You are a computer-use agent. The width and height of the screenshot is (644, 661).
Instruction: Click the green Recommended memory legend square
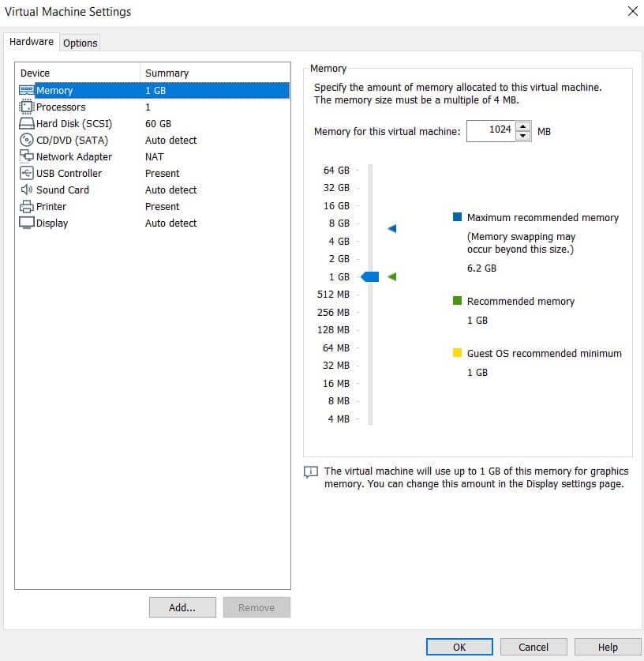point(457,301)
